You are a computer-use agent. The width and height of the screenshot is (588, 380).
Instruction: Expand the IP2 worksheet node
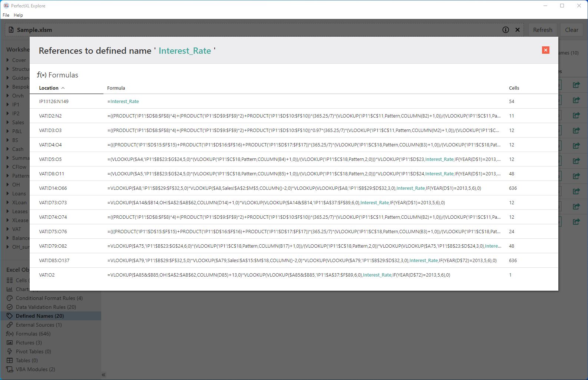(7, 113)
